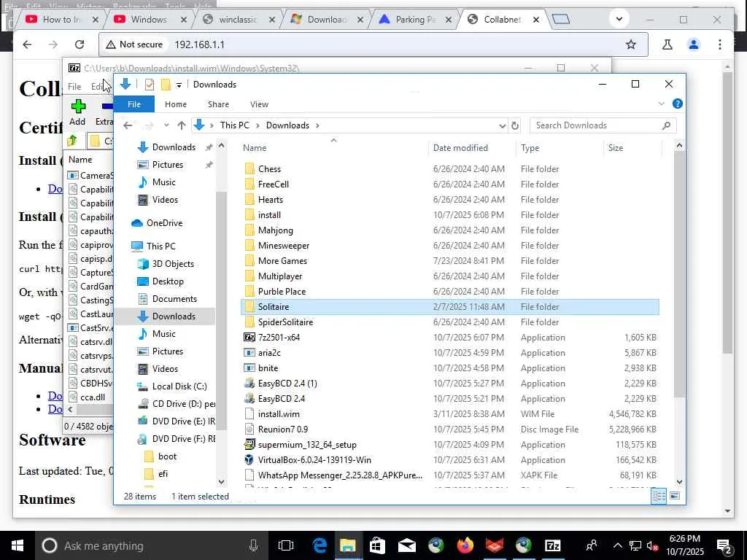Open the 7-Zip File menu
The width and height of the screenshot is (747, 560).
[74, 87]
